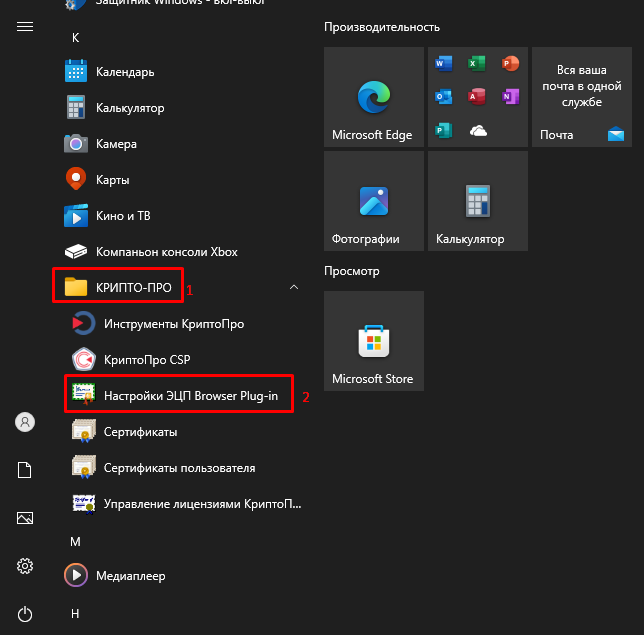Open Компаньон консоли Xbox icon

pyautogui.click(x=76, y=251)
